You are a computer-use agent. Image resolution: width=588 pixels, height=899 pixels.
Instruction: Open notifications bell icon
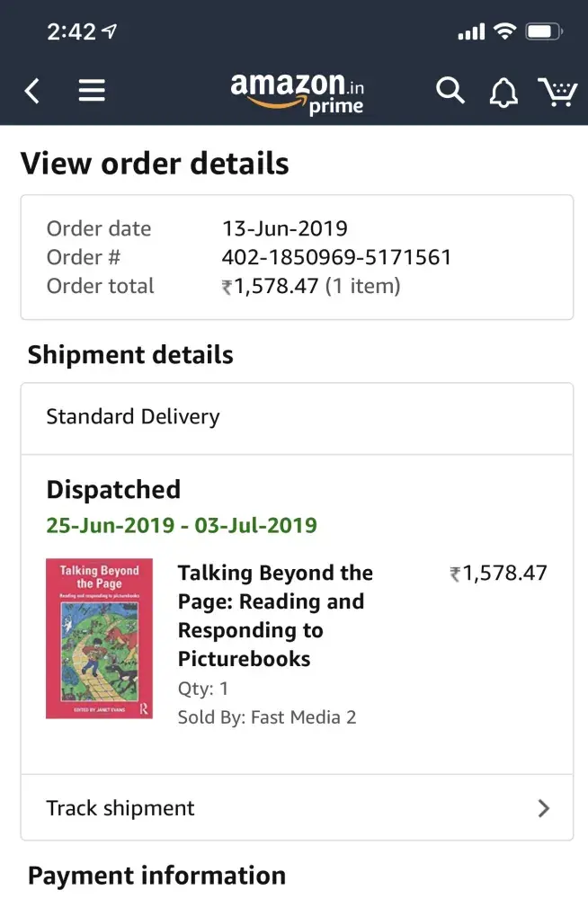coord(503,92)
